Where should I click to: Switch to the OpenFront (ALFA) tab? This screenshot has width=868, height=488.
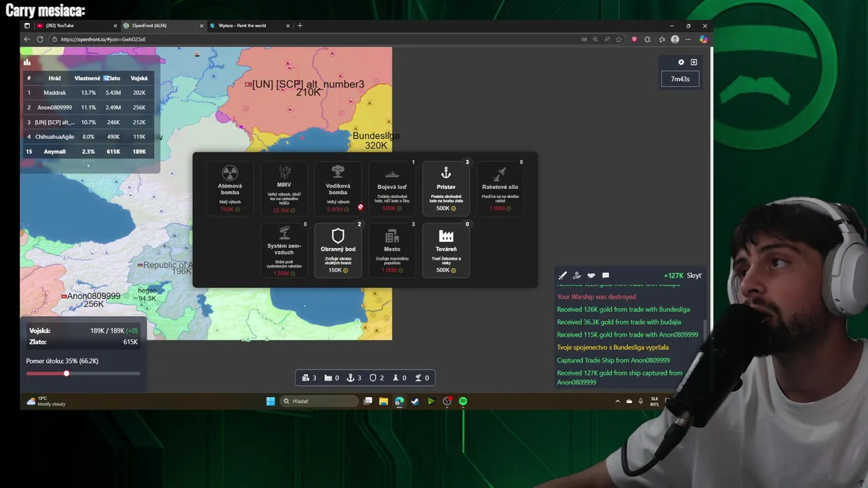[163, 26]
